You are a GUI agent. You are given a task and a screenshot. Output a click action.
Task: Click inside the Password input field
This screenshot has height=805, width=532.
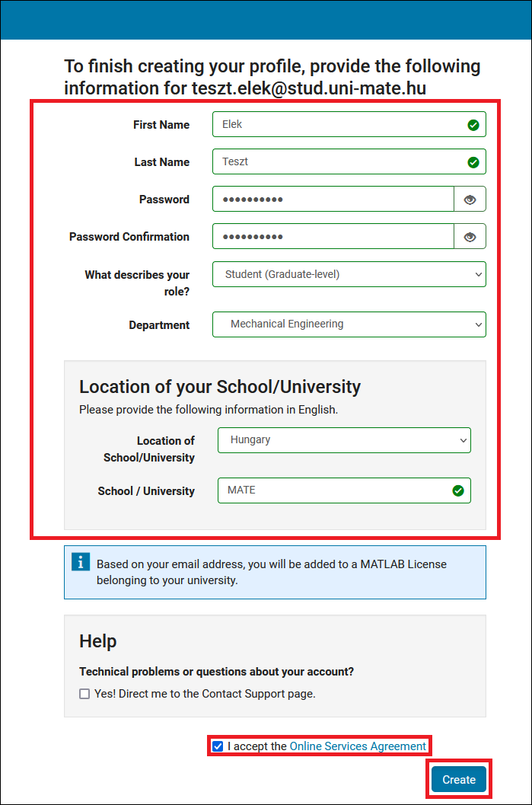tap(333, 200)
